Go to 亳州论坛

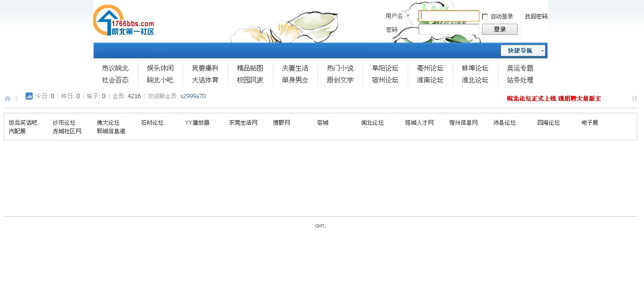430,68
